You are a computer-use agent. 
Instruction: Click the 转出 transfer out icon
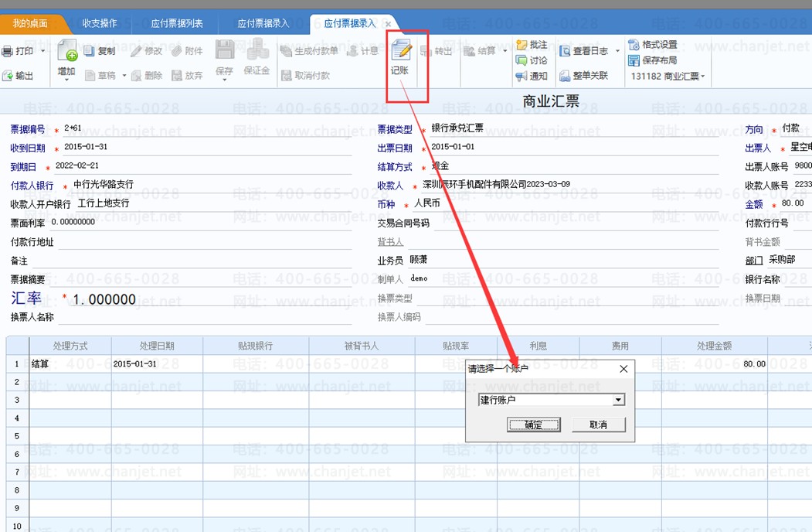[x=426, y=51]
